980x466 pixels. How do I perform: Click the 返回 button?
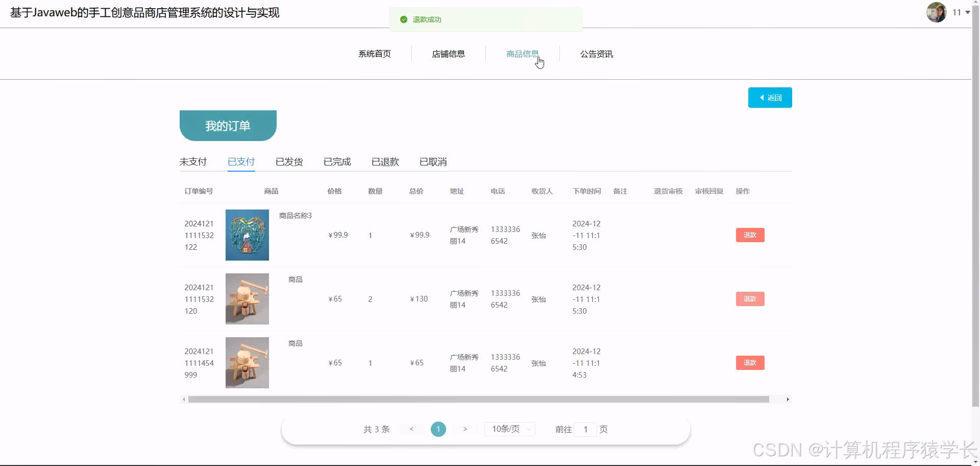[x=770, y=97]
